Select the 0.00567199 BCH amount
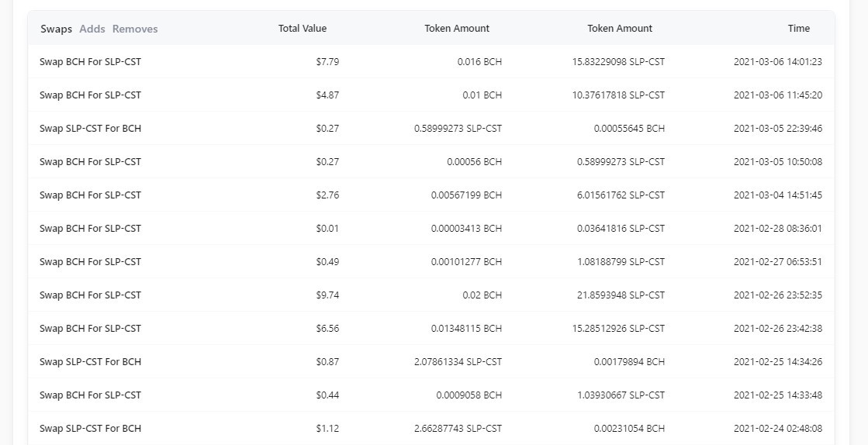Viewport: 868px width, 445px height. (x=467, y=195)
